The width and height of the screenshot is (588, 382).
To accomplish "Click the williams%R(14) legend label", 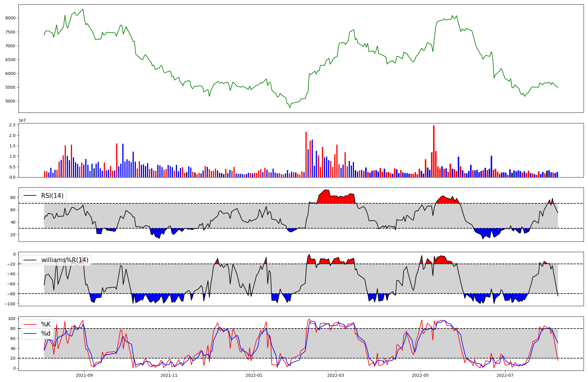I will 65,260.
